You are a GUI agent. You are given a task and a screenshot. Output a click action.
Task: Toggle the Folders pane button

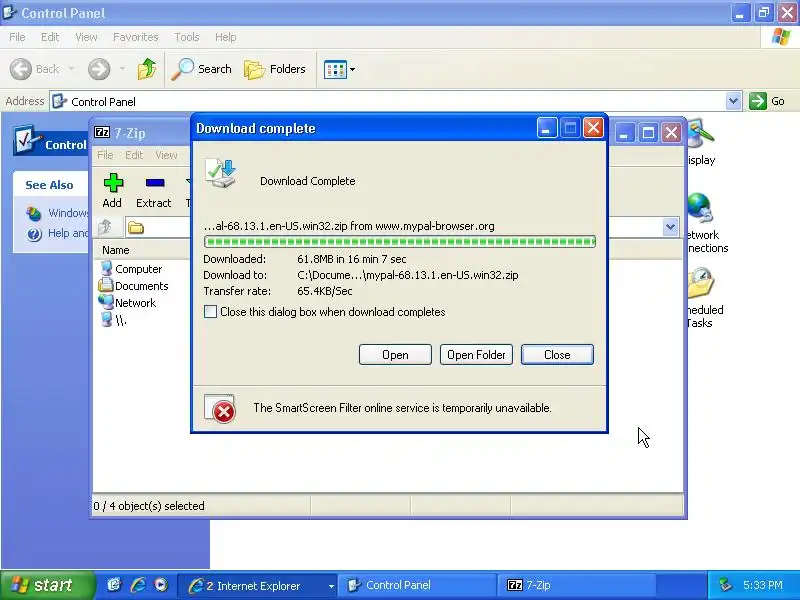pyautogui.click(x=274, y=69)
